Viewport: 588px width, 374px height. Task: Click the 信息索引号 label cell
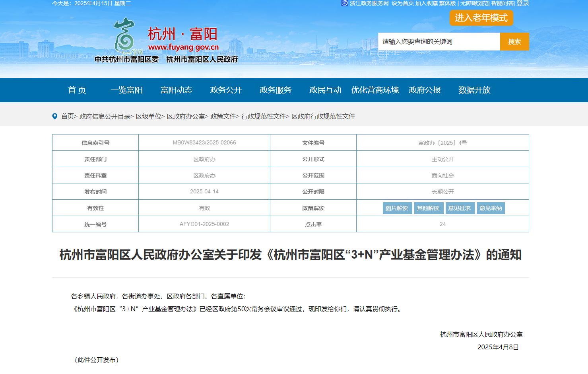95,143
